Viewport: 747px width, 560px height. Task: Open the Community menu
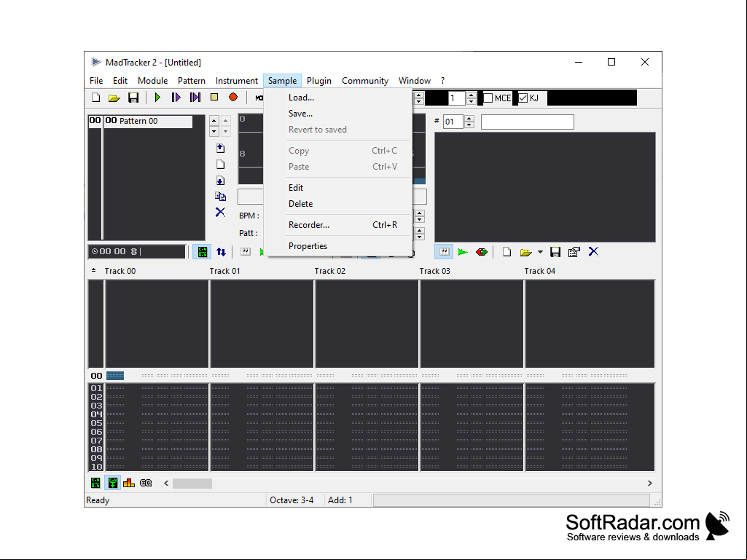[365, 81]
